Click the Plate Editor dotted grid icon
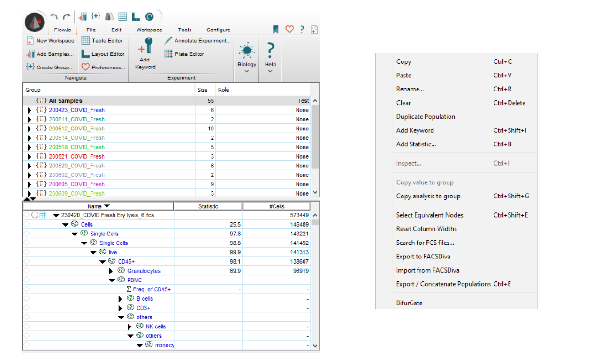Viewport: 616px width, 364px height. click(x=168, y=54)
